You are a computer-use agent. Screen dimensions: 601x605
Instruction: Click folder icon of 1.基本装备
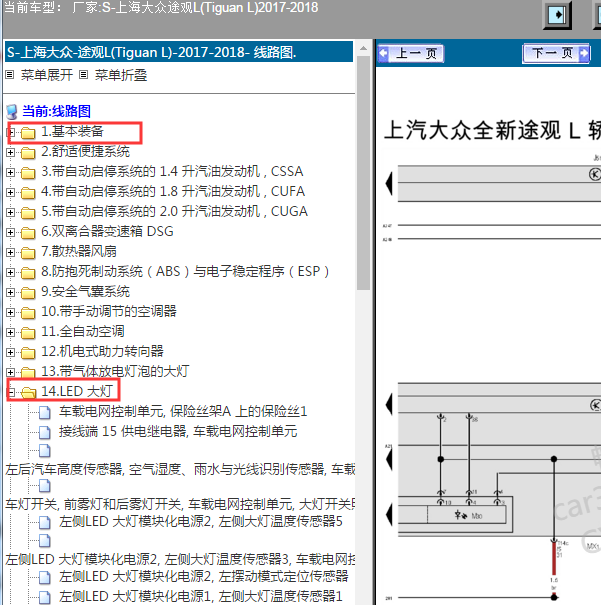pyautogui.click(x=28, y=133)
